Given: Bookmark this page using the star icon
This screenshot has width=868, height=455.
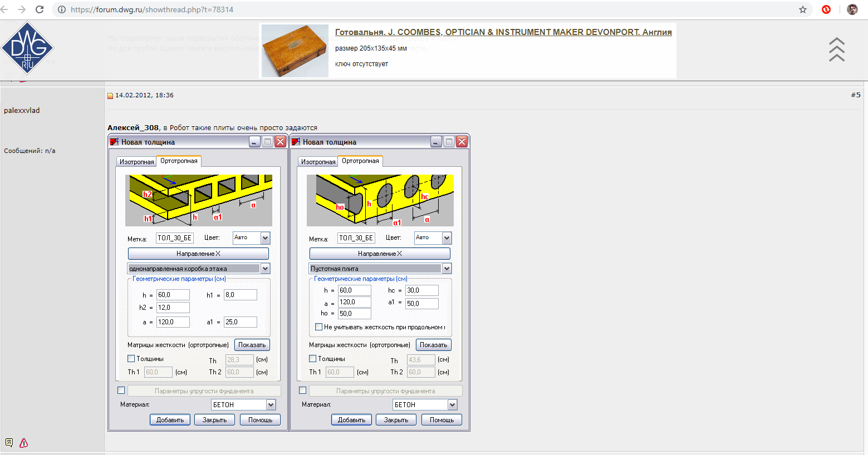Looking at the screenshot, I should point(802,9).
